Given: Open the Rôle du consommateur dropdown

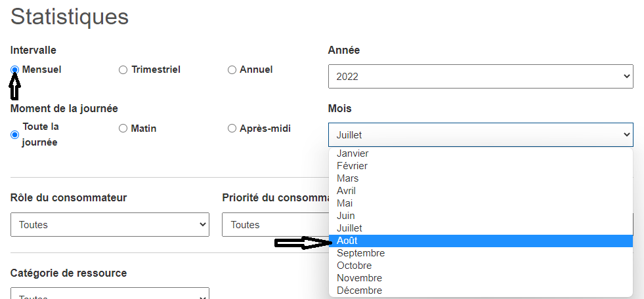Looking at the screenshot, I should pos(110,224).
